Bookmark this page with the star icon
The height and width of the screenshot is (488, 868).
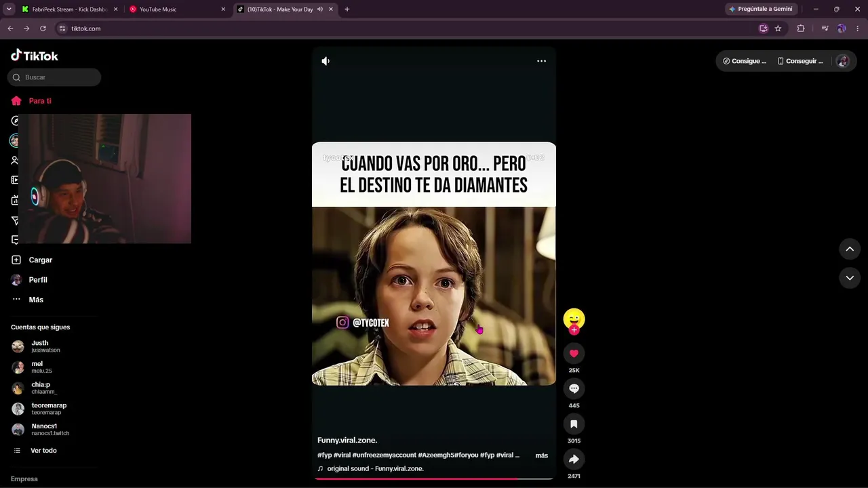point(778,28)
